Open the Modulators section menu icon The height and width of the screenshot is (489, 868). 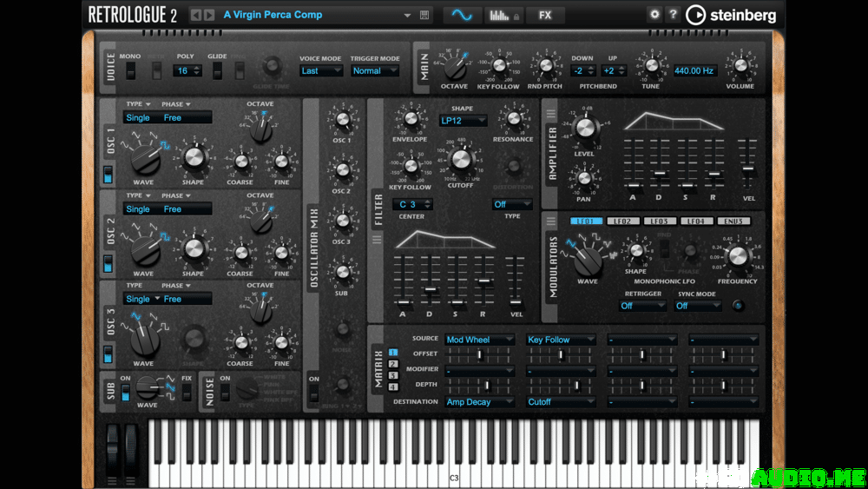point(550,221)
